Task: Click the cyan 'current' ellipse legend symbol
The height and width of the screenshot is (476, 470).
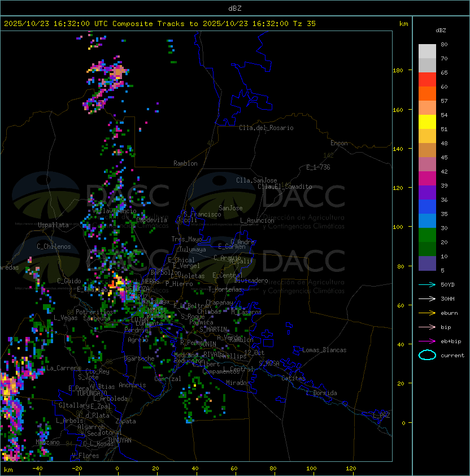Action: pos(427,355)
